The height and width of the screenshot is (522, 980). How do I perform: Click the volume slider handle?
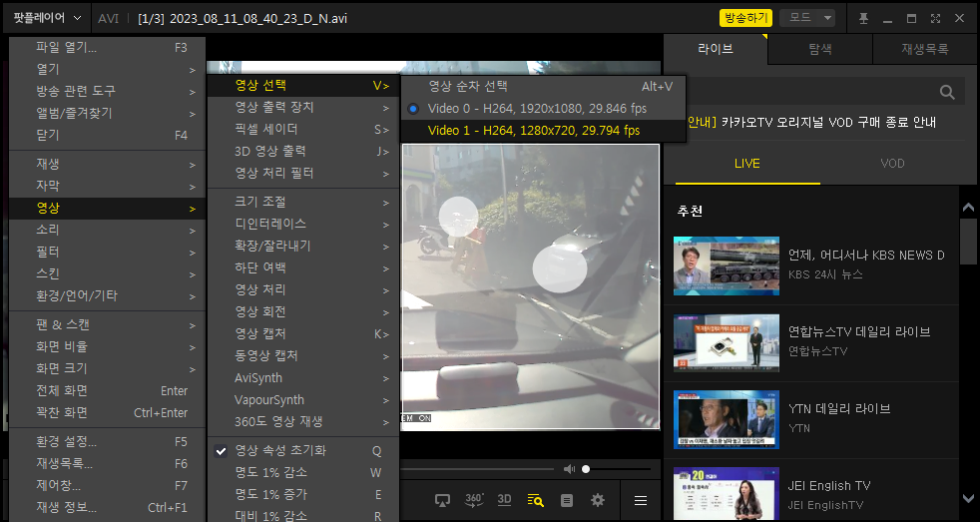click(586, 469)
